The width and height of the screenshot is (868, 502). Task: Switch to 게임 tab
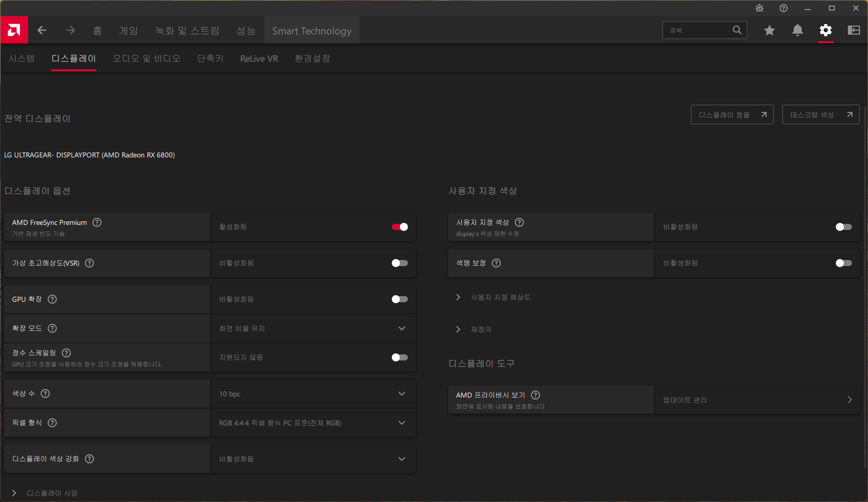click(x=129, y=31)
